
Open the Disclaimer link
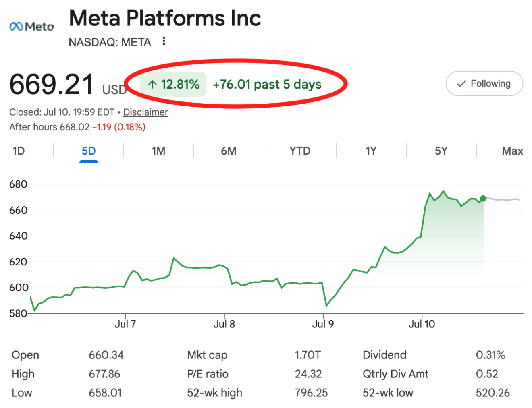pyautogui.click(x=145, y=112)
